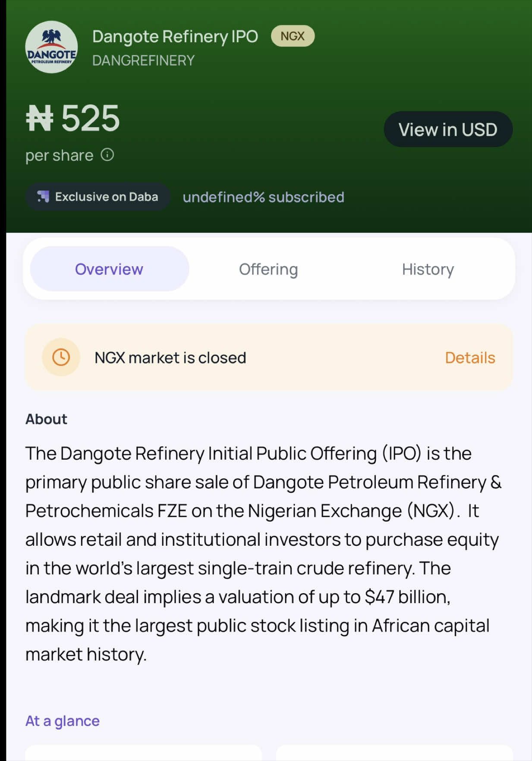The width and height of the screenshot is (532, 761).
Task: Switch currency with View in USD
Action: coord(448,129)
